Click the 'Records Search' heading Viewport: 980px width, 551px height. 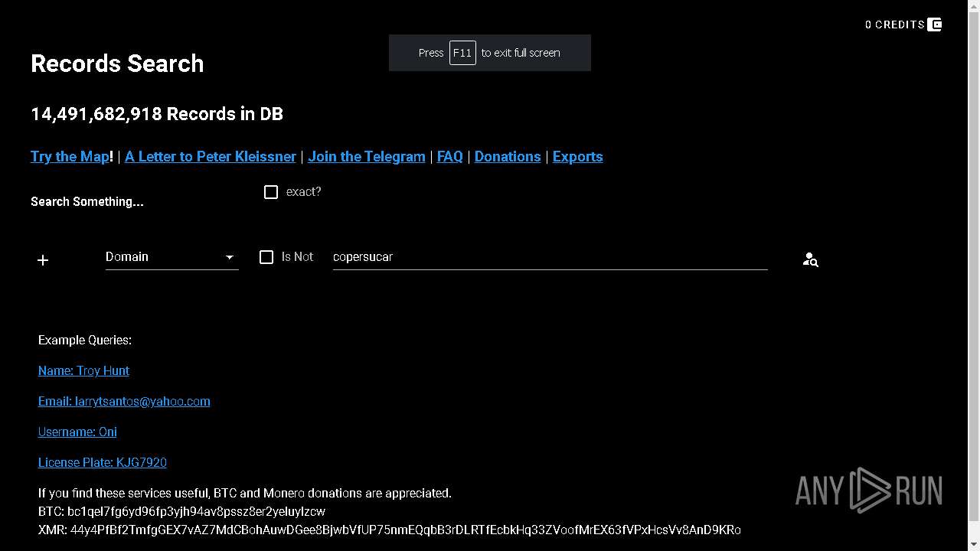(117, 64)
